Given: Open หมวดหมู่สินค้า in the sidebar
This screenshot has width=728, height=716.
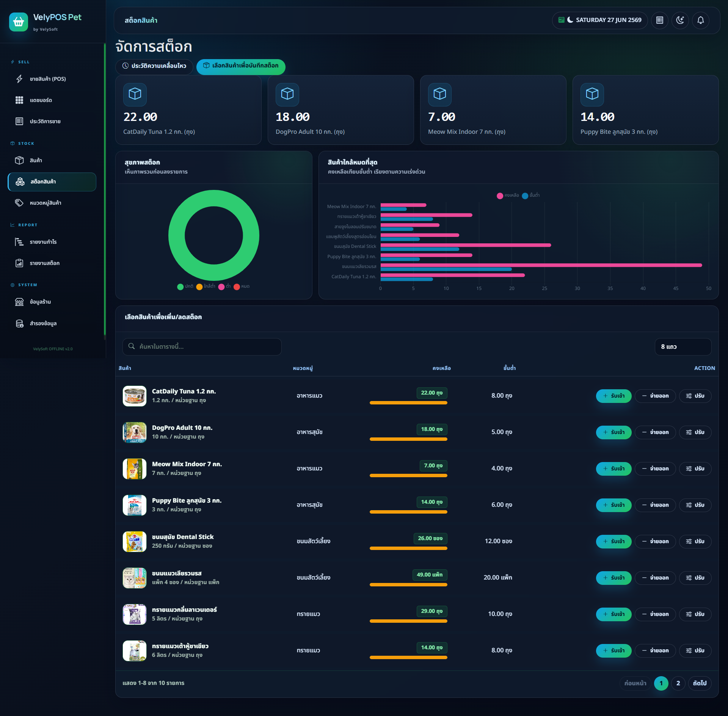Looking at the screenshot, I should [52, 203].
